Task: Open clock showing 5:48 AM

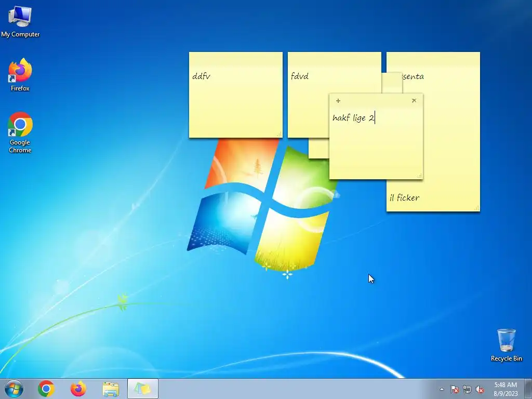Action: (506, 389)
